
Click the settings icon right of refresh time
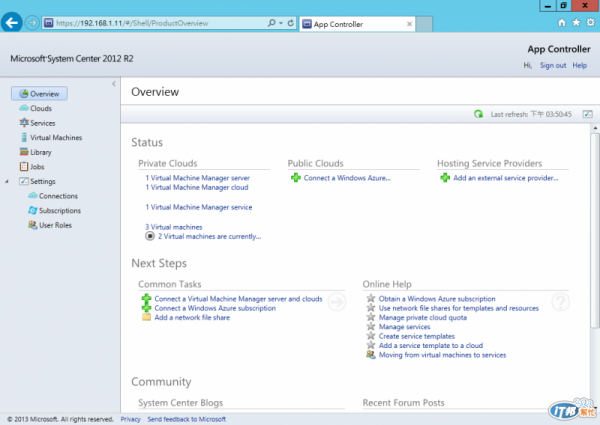point(587,114)
